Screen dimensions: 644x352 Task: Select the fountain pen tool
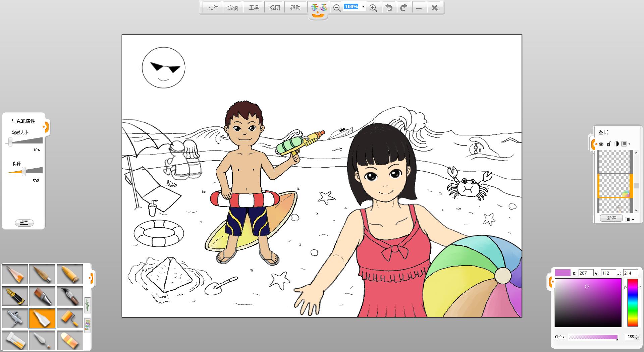point(15,296)
